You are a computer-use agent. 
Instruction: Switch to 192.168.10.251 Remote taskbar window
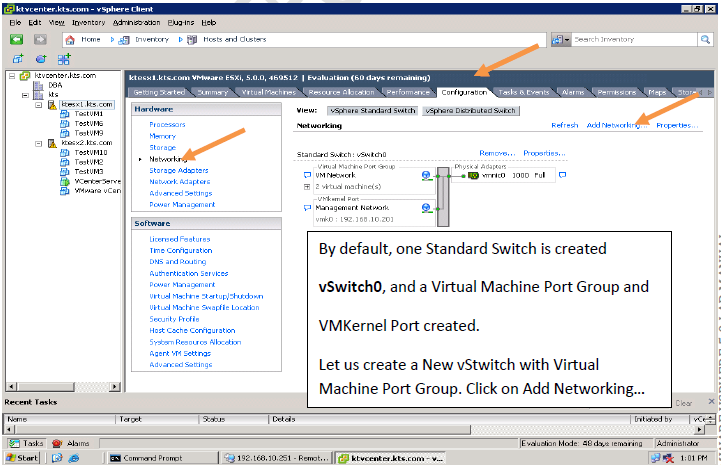coord(276,458)
